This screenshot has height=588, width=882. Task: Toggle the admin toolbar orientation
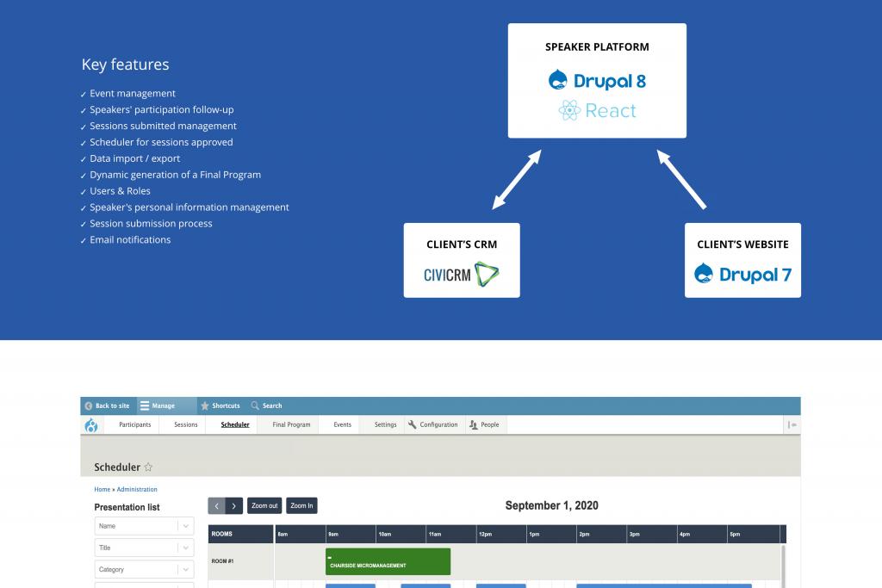coord(792,425)
